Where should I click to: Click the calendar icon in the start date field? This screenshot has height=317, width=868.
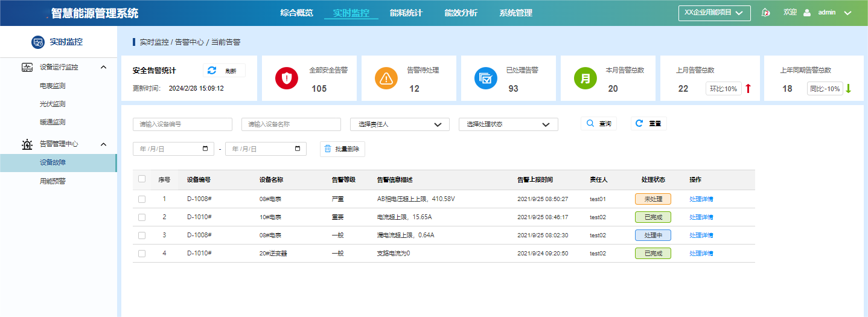[206, 149]
